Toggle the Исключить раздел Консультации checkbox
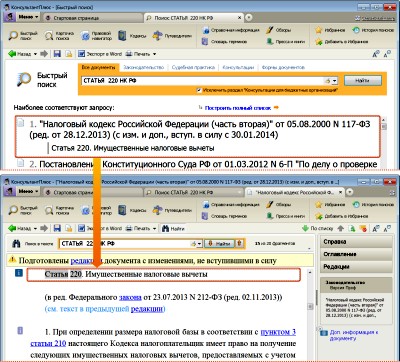This screenshot has width=400, height=362. point(199,90)
